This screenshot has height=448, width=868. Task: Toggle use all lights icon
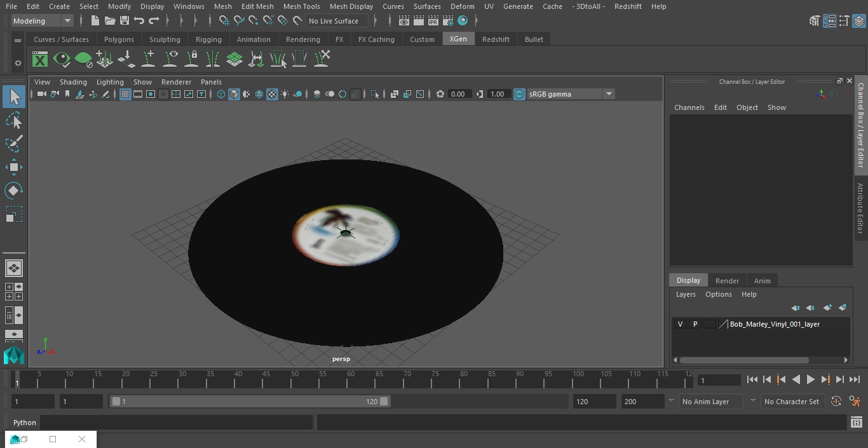(285, 94)
